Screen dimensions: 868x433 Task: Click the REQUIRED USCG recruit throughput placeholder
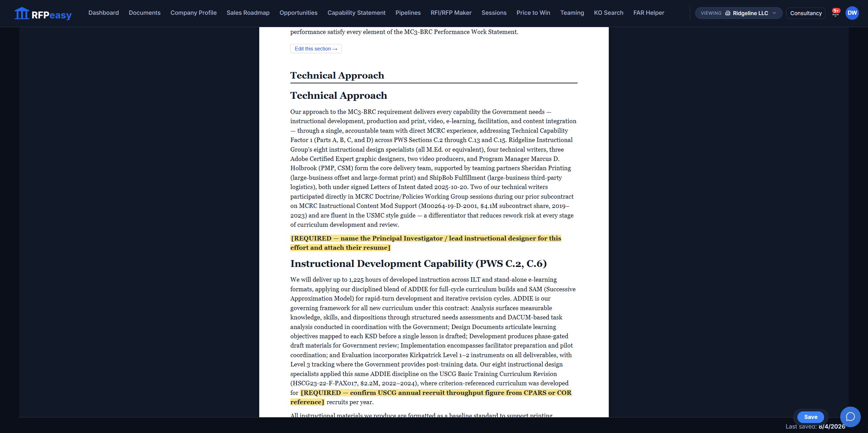pos(431,397)
